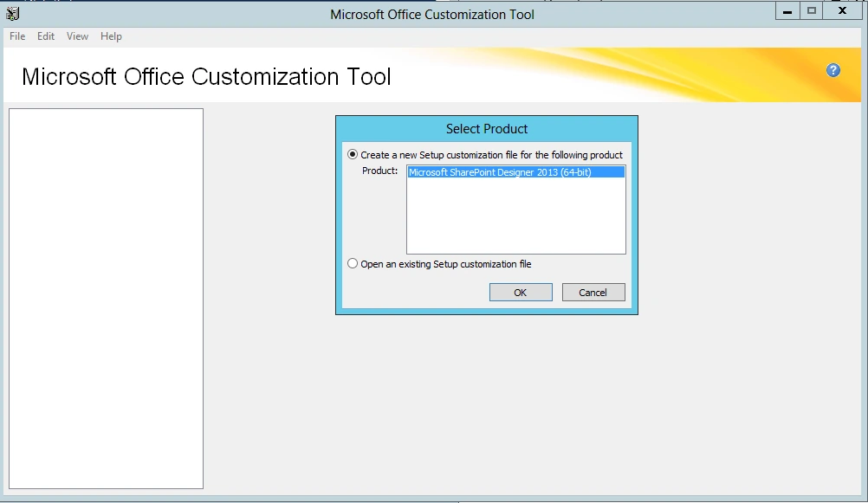Open the Edit menu
The height and width of the screenshot is (503, 868).
click(x=45, y=36)
